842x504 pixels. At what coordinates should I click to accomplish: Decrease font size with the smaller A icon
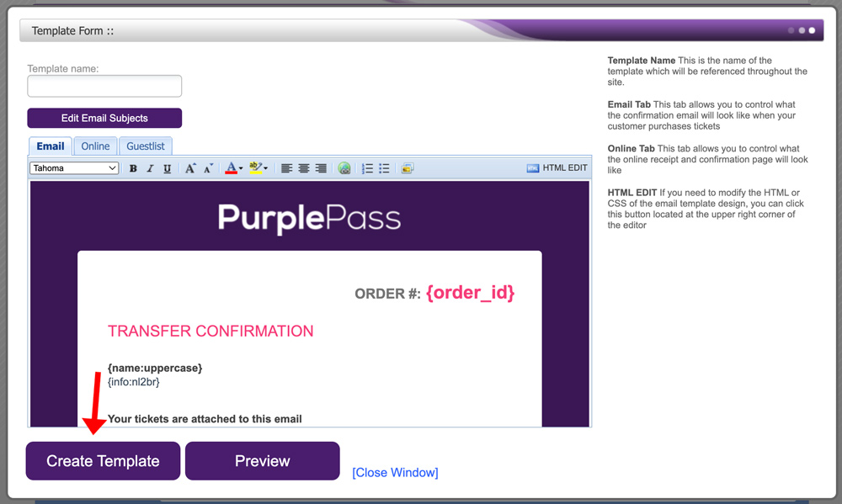pos(208,168)
